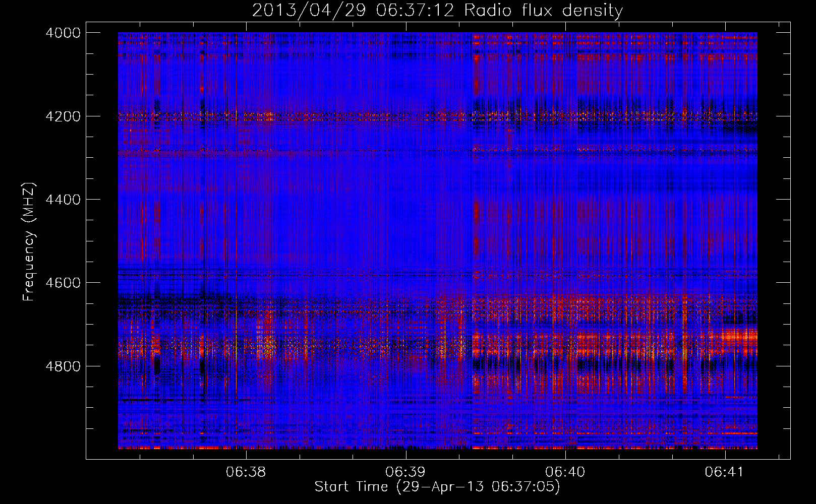816x504 pixels.
Task: Click the "Start Time (29-Apr-13 06:37:05)" label
Action: [x=437, y=487]
